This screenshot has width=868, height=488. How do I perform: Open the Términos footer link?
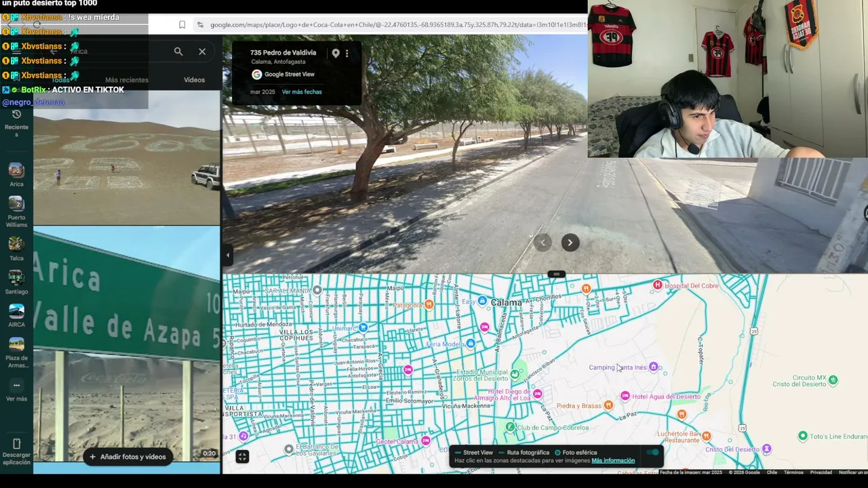(x=793, y=472)
